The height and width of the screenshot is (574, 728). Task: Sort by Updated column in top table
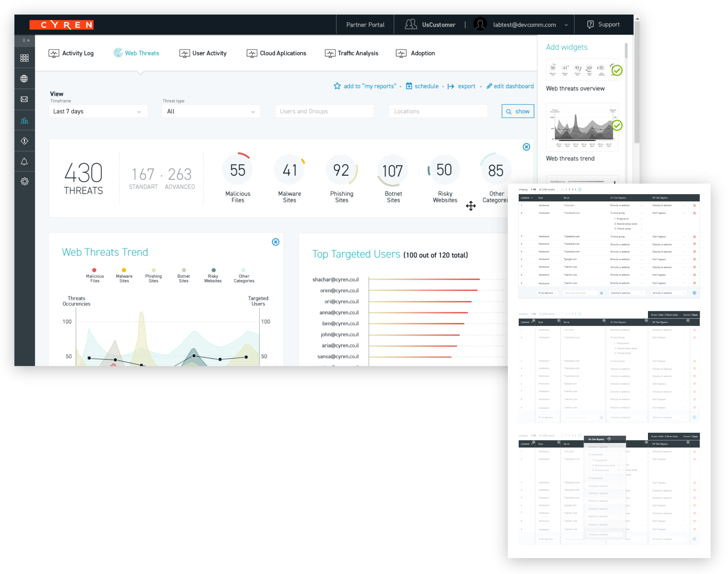(526, 198)
